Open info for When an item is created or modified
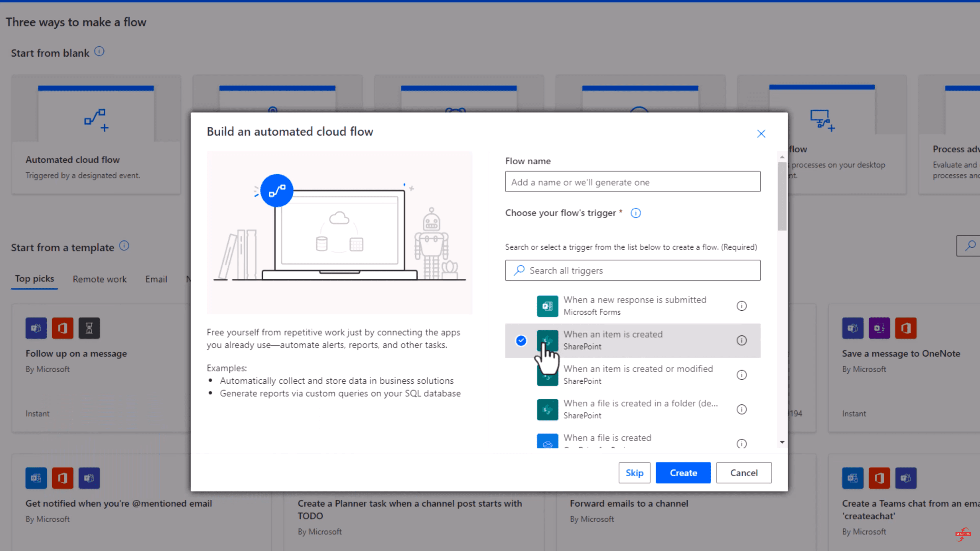This screenshot has width=980, height=551. (742, 375)
